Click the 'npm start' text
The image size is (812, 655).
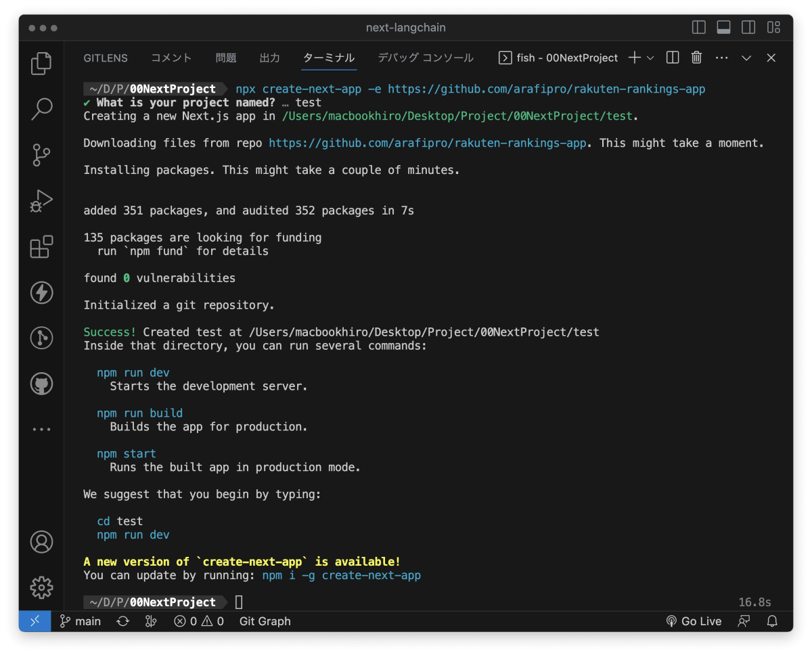(127, 454)
